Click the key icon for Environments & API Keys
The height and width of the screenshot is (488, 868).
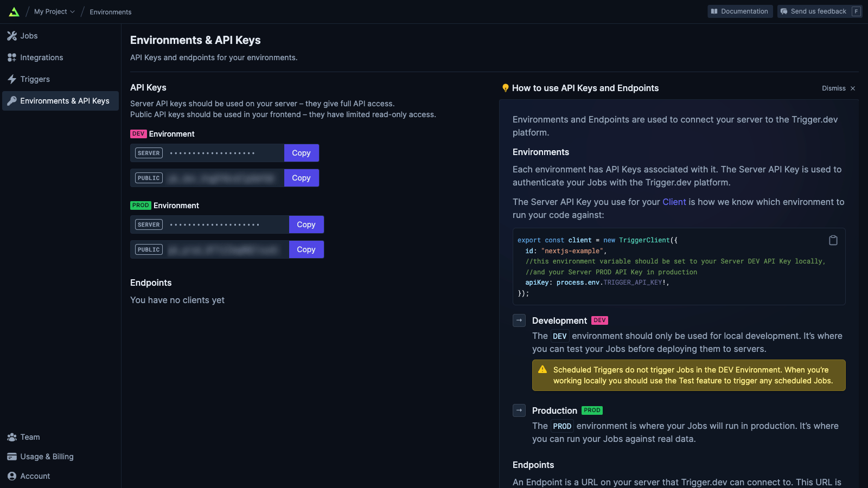[12, 101]
